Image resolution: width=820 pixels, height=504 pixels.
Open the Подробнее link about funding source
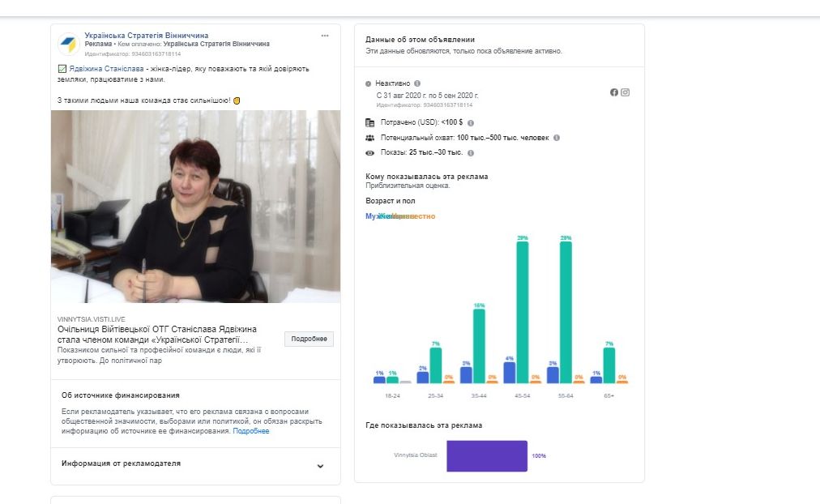[251, 431]
